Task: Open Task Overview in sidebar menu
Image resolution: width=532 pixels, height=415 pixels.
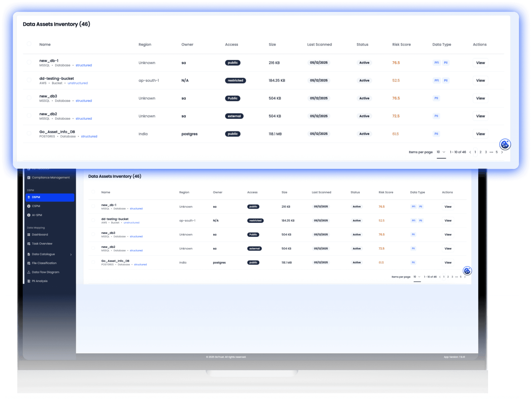Action: (42, 244)
